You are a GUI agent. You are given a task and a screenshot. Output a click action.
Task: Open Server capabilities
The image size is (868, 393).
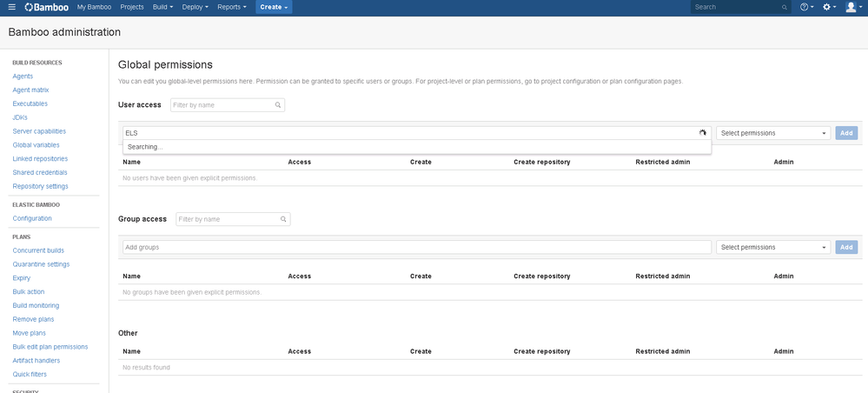(x=39, y=131)
